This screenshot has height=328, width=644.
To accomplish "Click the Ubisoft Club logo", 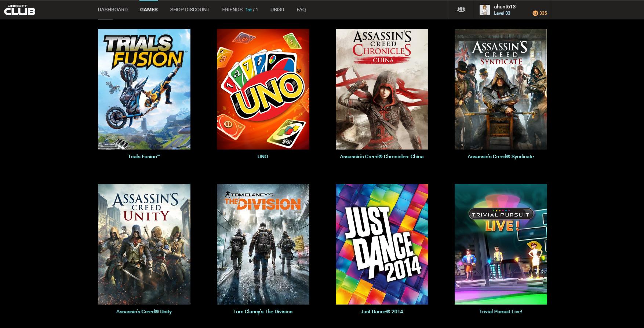I will click(x=20, y=10).
